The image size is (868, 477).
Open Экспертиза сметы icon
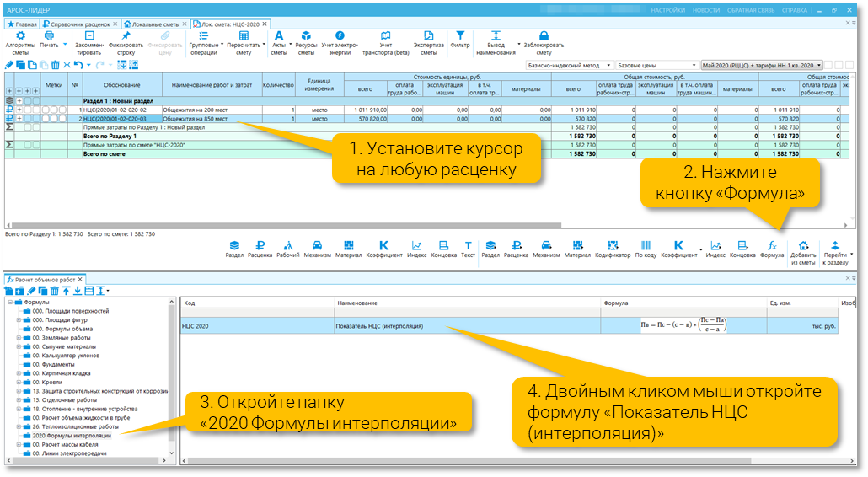click(428, 36)
